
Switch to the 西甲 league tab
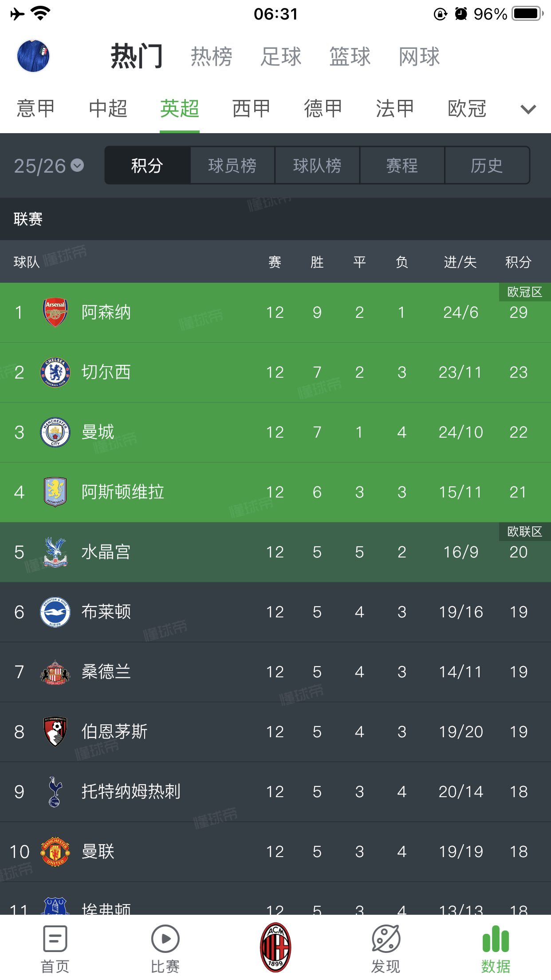pyautogui.click(x=251, y=109)
